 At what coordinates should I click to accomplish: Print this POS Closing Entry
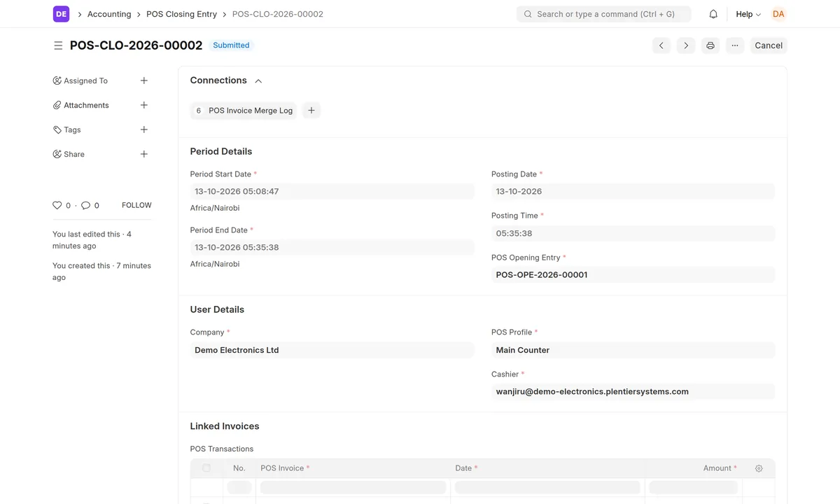tap(710, 45)
